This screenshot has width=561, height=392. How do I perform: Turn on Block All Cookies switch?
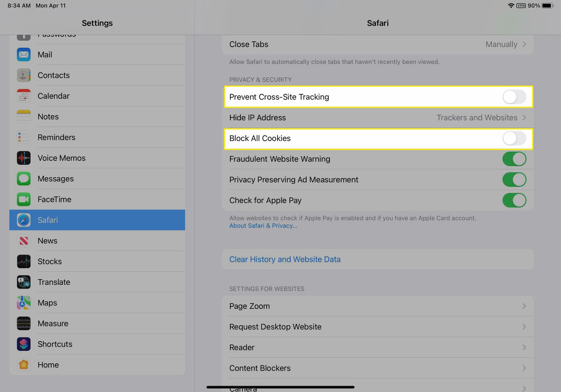click(514, 138)
